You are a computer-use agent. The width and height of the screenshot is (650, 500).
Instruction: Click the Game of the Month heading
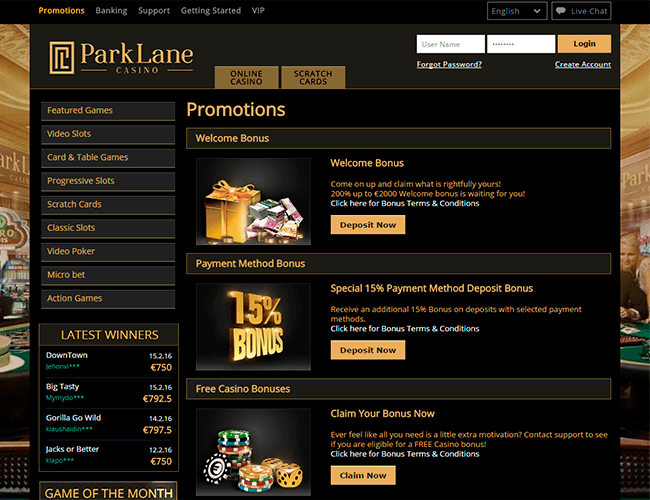[x=109, y=493]
